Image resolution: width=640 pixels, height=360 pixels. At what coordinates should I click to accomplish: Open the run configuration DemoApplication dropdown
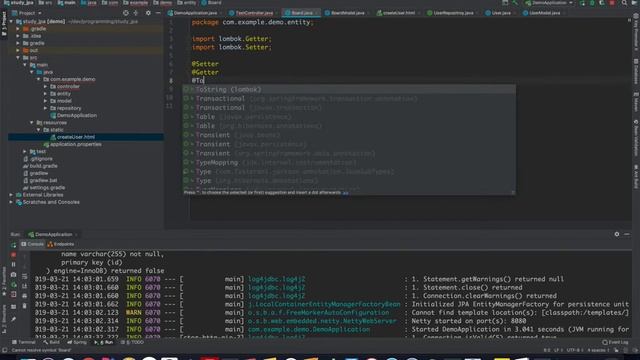pyautogui.click(x=549, y=3)
